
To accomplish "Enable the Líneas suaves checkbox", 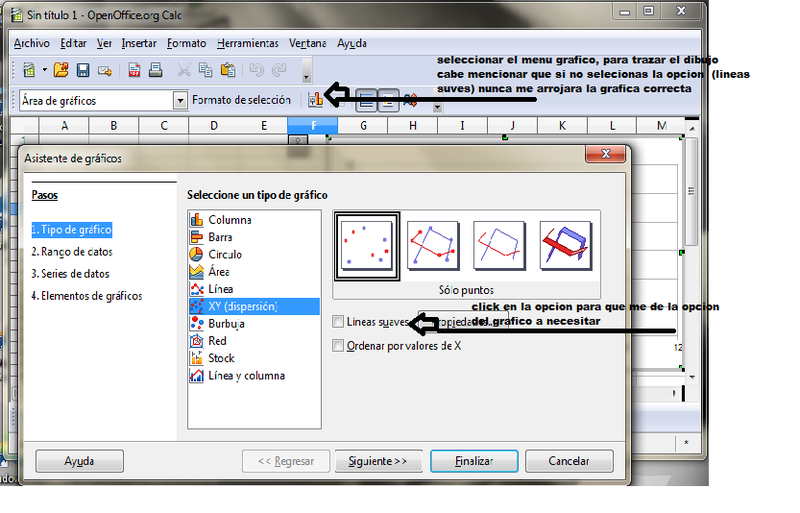I will tap(338, 322).
